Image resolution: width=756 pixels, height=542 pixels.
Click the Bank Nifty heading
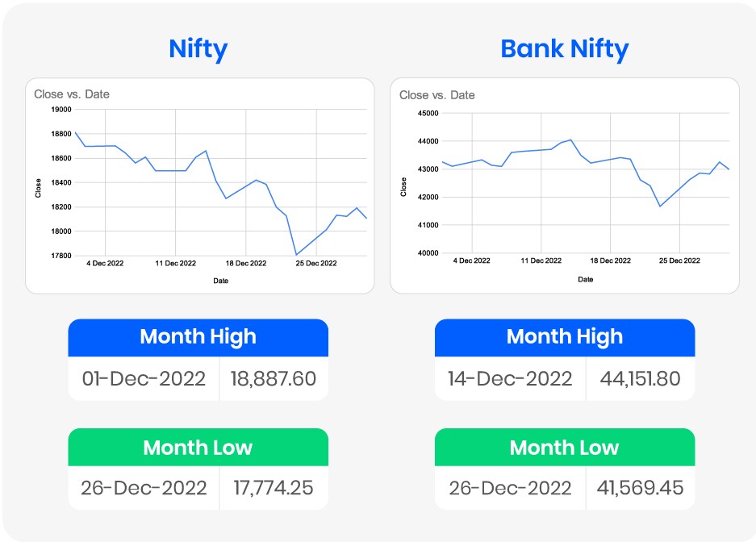[564, 49]
